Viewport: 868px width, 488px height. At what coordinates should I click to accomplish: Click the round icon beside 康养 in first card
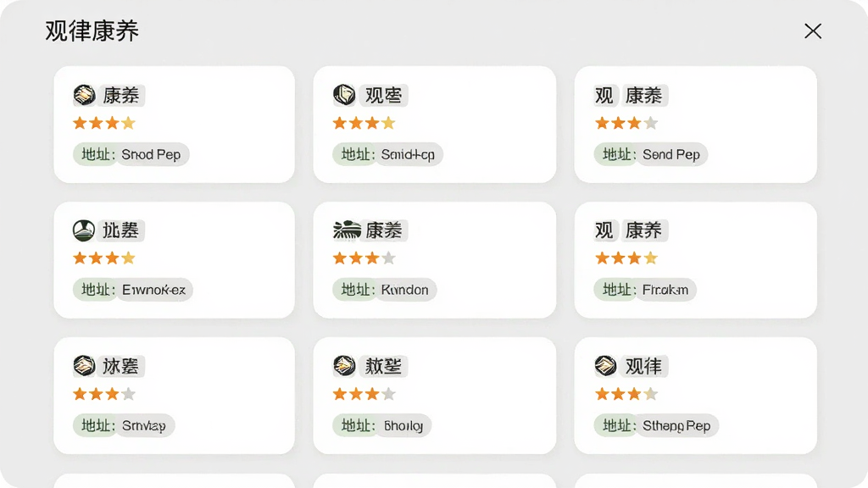tap(84, 95)
